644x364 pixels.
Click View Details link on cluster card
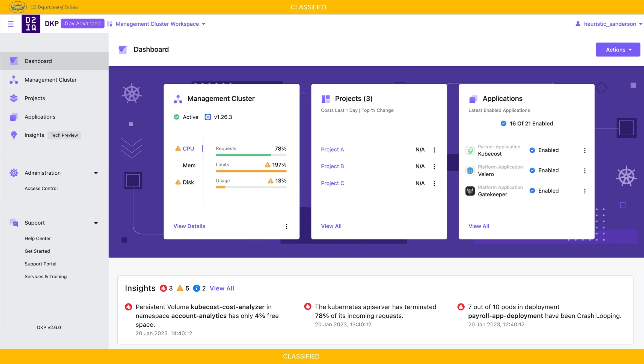pyautogui.click(x=189, y=226)
